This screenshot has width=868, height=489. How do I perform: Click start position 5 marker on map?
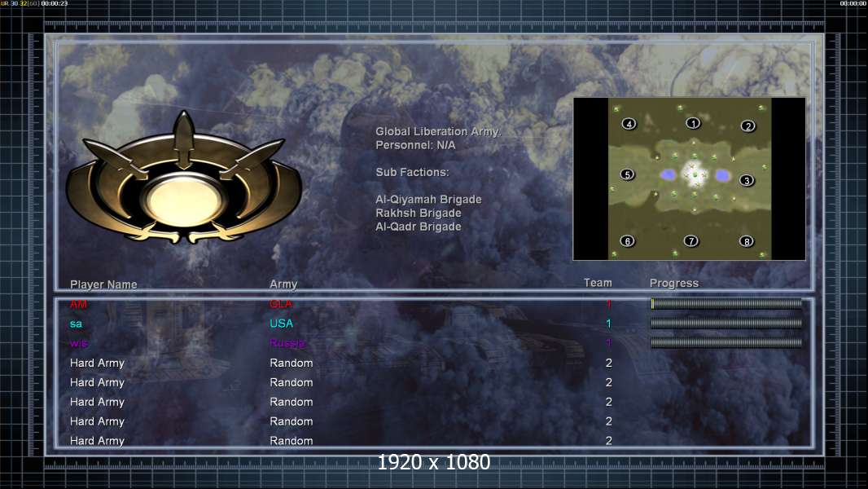pyautogui.click(x=627, y=174)
